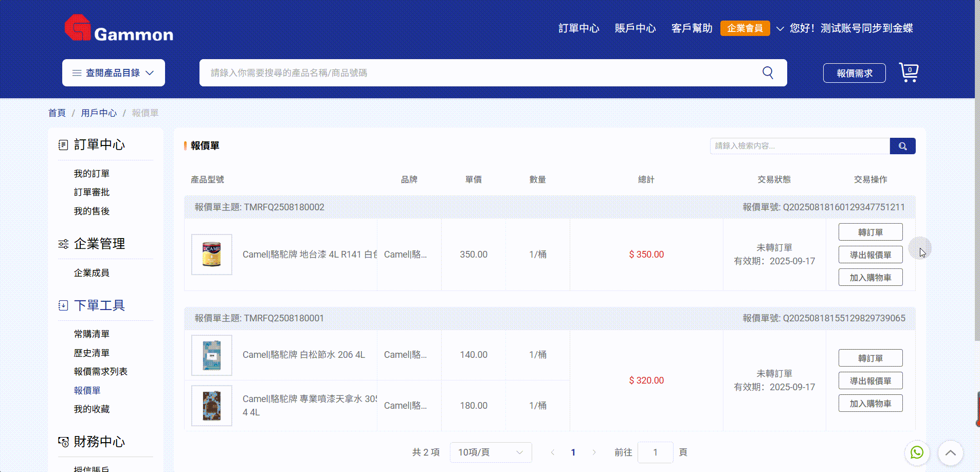Open the 10項/頁 page size dropdown
The height and width of the screenshot is (472, 980).
(491, 452)
